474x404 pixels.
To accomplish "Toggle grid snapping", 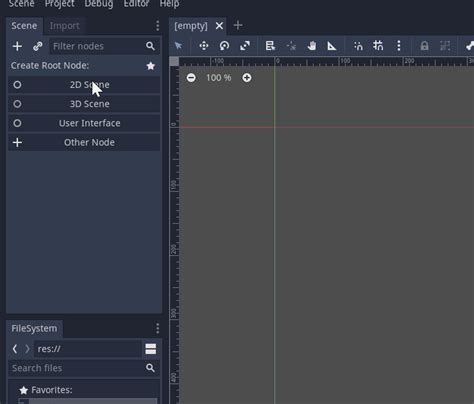I will coord(378,46).
